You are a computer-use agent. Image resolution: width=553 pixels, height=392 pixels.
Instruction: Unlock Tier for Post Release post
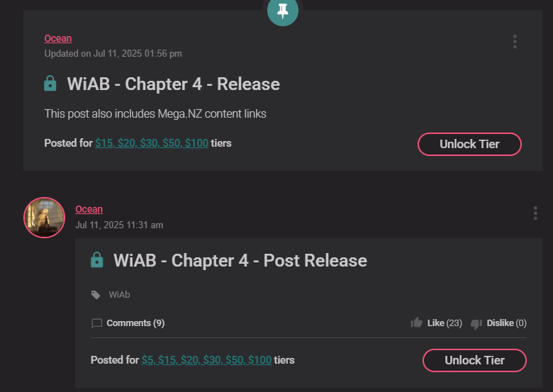click(474, 360)
